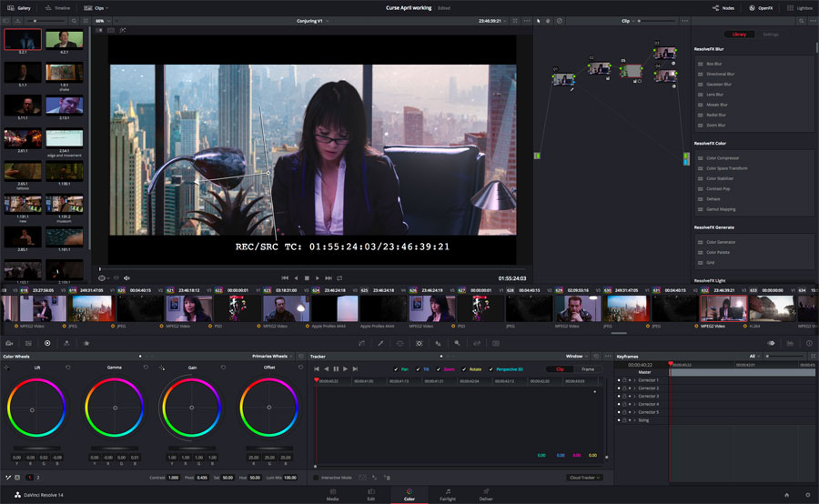
Task: Select the Gaussian Blur effect
Action: click(x=719, y=84)
